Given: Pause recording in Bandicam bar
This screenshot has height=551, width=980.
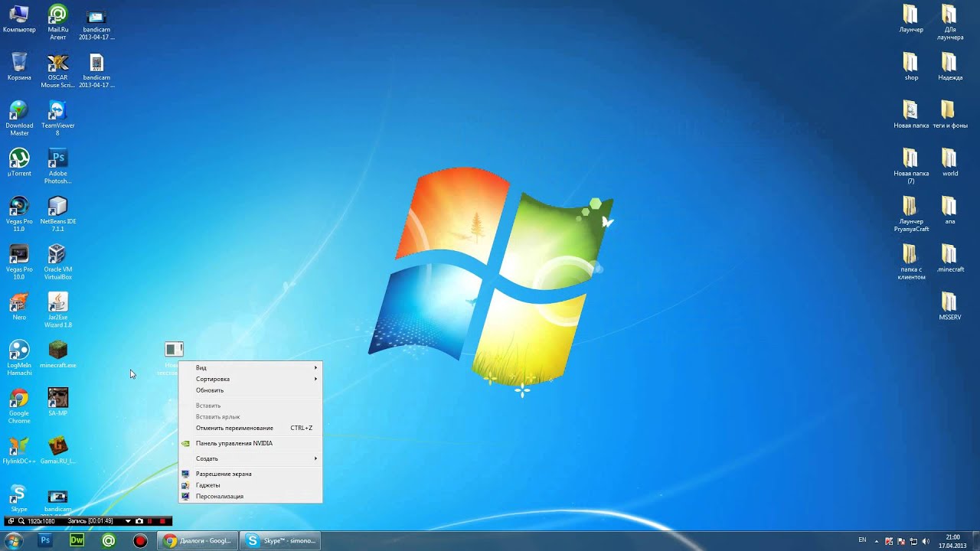Looking at the screenshot, I should point(151,521).
